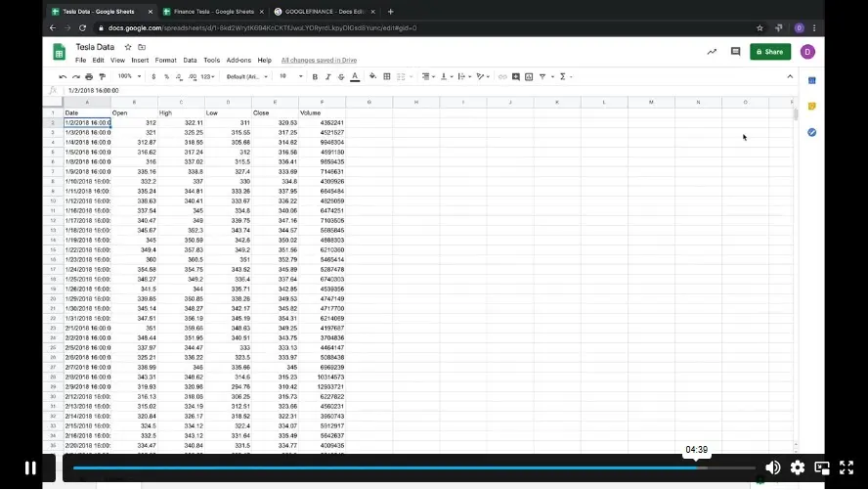The image size is (868, 490).
Task: Open the text rotation dropdown
Action: [483, 77]
